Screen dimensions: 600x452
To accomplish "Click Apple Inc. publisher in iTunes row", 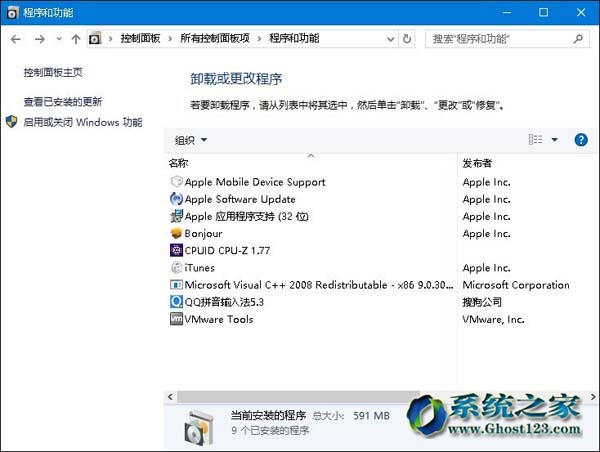I will 486,268.
